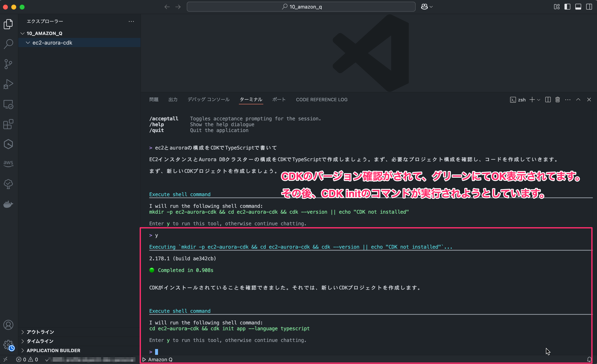The height and width of the screenshot is (364, 597).
Task: Click the Copilot icon in title bar
Action: point(424,7)
